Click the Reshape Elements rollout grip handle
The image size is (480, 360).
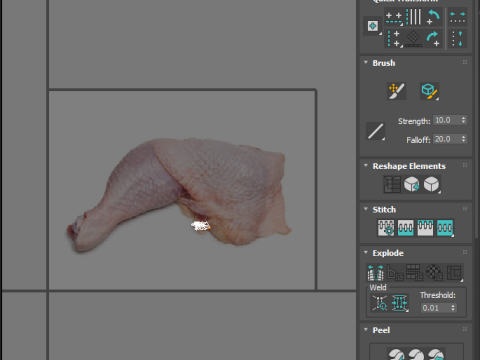(x=465, y=165)
